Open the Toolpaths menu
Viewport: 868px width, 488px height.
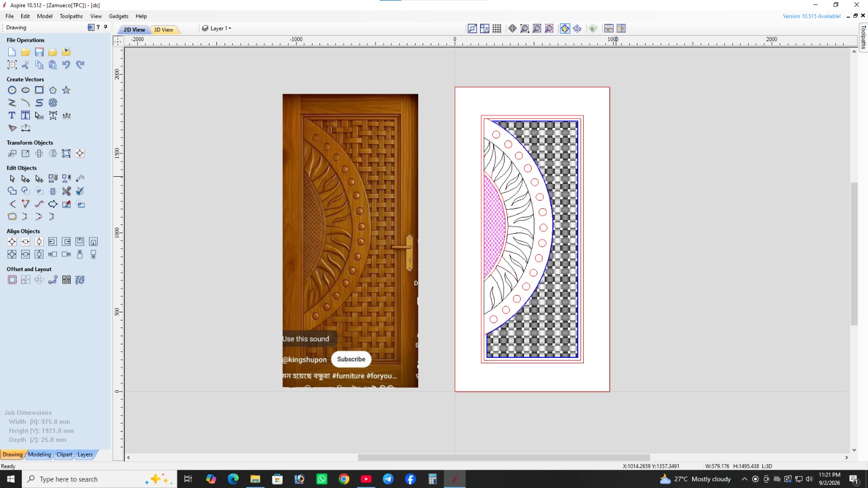click(x=71, y=16)
